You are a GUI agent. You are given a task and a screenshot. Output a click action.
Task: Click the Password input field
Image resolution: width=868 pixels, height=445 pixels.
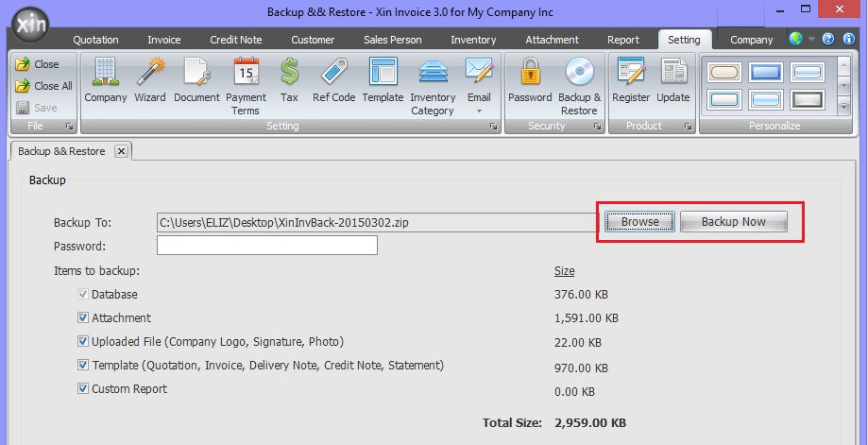pyautogui.click(x=267, y=246)
